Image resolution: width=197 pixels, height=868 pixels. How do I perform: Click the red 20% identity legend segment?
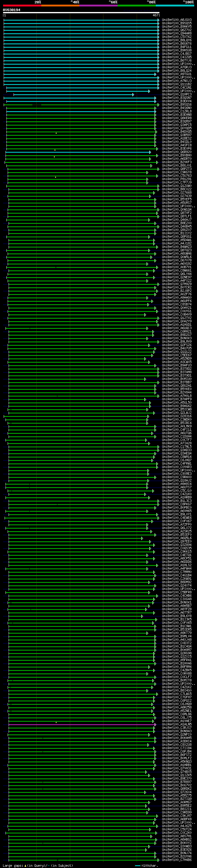22,6
